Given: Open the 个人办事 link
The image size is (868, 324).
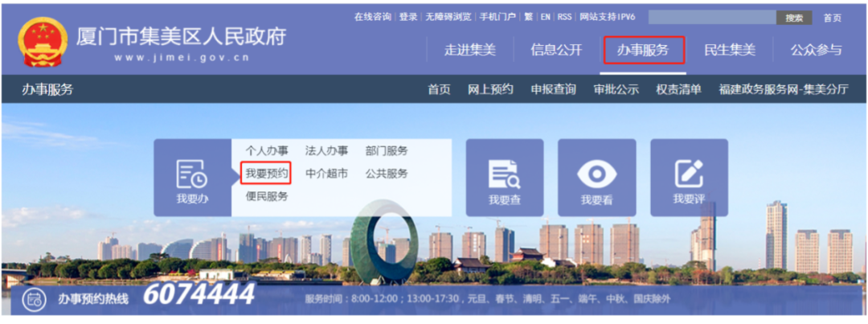Looking at the screenshot, I should (x=266, y=150).
